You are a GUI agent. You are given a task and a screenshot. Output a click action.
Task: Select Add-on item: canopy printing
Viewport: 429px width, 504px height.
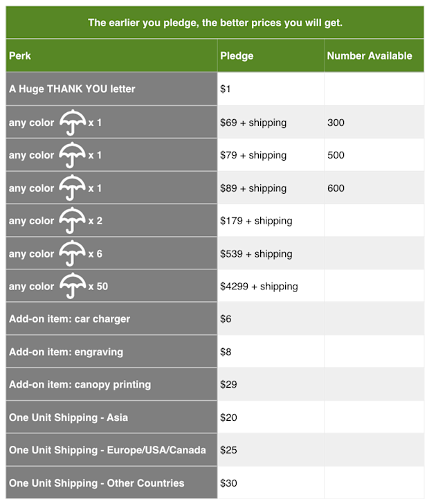coord(80,385)
